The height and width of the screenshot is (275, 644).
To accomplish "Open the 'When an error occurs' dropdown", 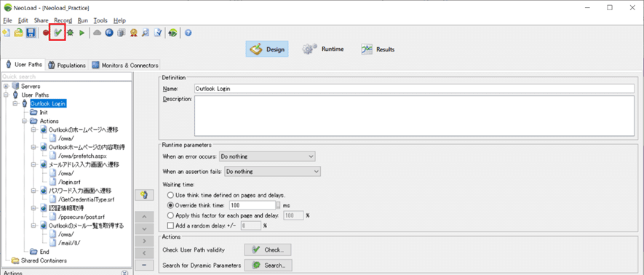I will [x=267, y=156].
